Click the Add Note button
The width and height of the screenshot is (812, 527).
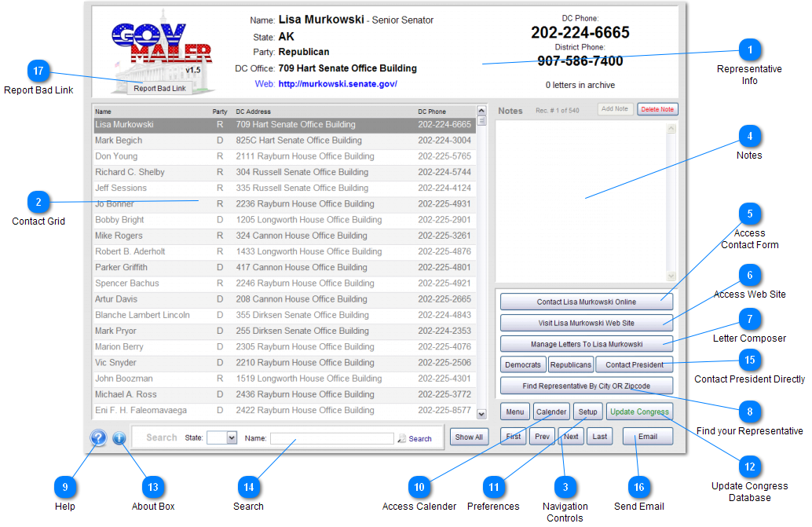tap(615, 109)
